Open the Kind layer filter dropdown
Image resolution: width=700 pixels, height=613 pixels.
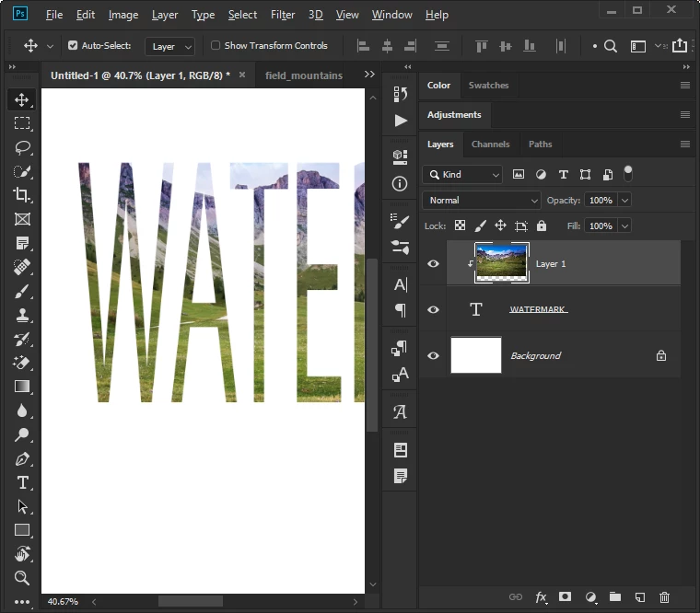pyautogui.click(x=462, y=175)
